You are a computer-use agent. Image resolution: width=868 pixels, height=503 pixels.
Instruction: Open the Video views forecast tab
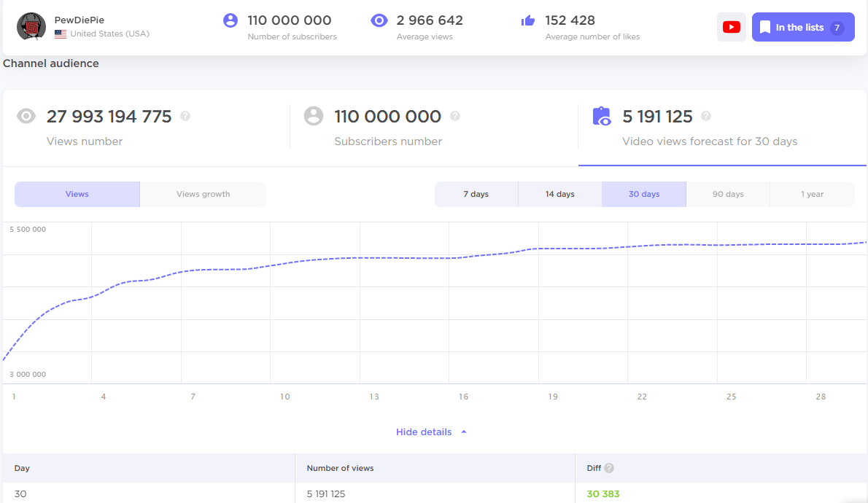pos(722,128)
